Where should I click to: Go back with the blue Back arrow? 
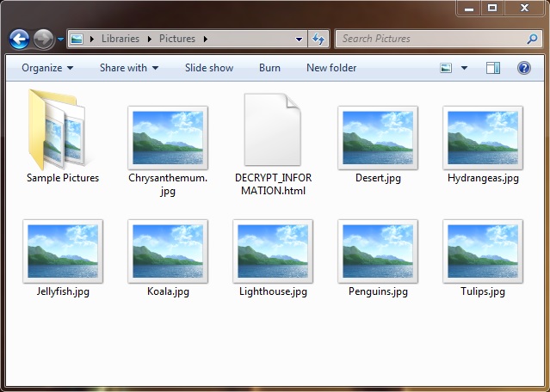coord(19,39)
